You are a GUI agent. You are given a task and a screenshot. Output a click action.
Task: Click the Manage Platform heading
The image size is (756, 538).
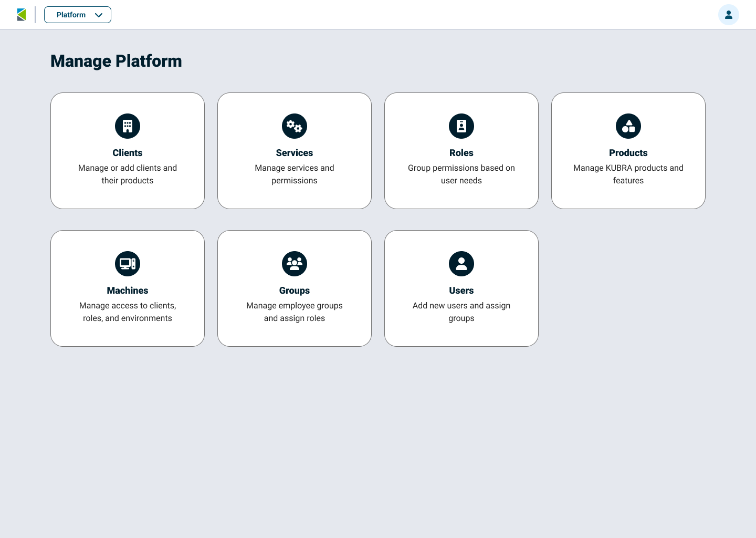coord(116,61)
